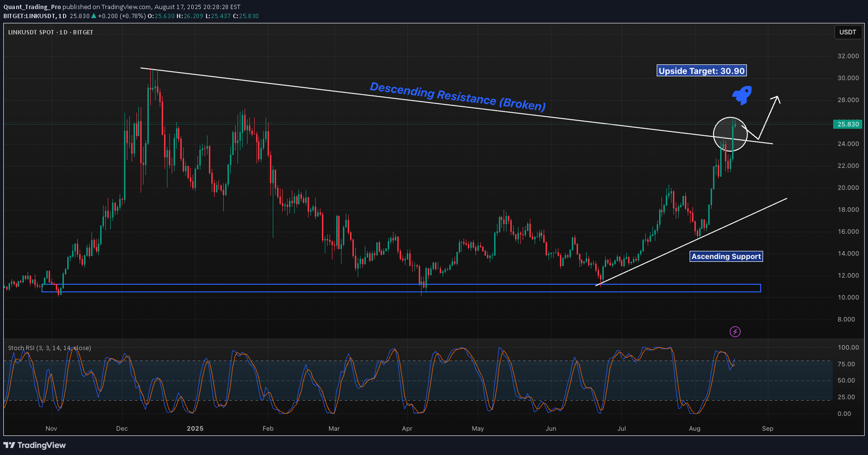Click 24.000 on the price axis
The height and width of the screenshot is (455, 868).
pos(848,144)
